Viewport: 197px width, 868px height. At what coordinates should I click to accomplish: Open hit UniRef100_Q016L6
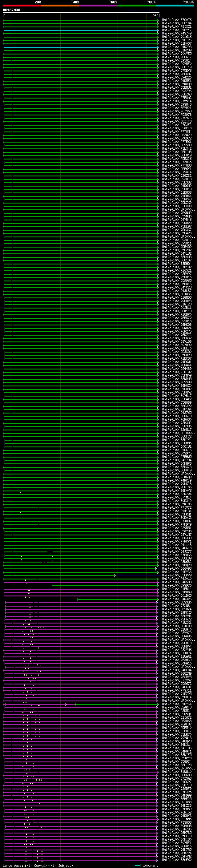[x=176, y=37]
